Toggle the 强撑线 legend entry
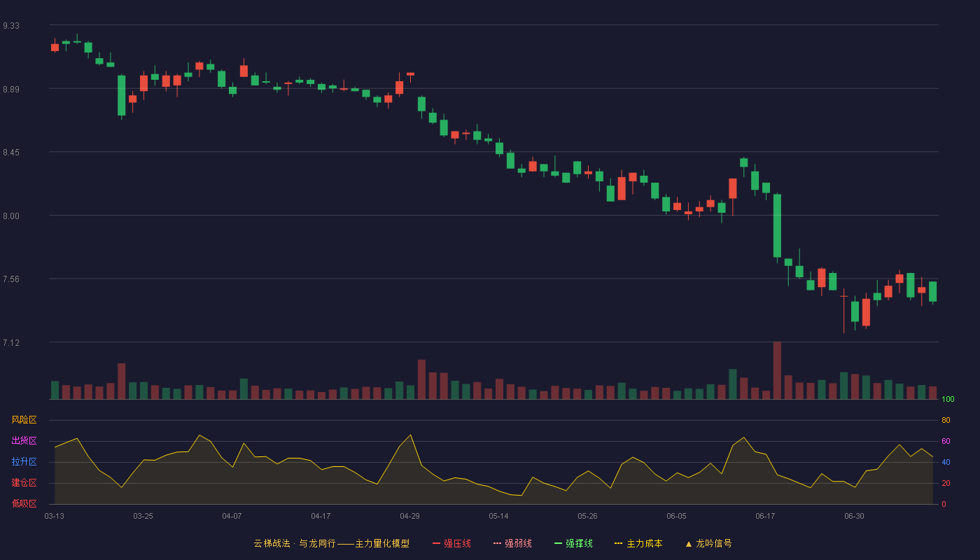This screenshot has height=560, width=980. (573, 543)
